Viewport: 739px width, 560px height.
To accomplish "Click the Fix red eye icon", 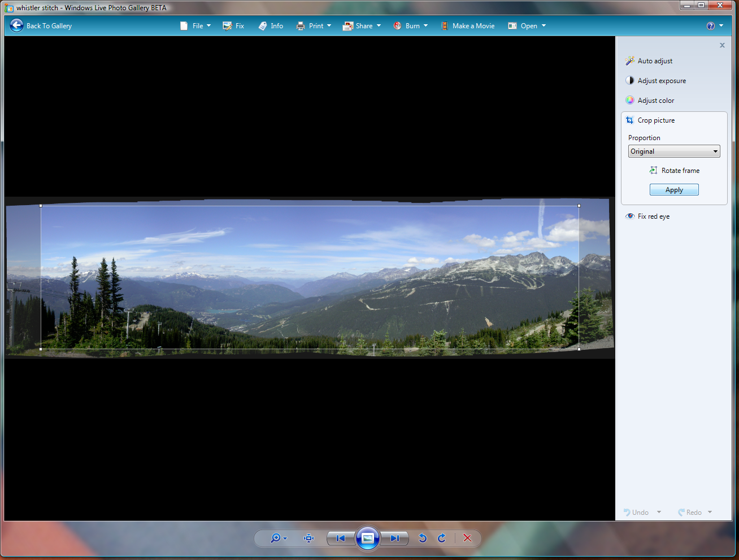I will tap(630, 216).
